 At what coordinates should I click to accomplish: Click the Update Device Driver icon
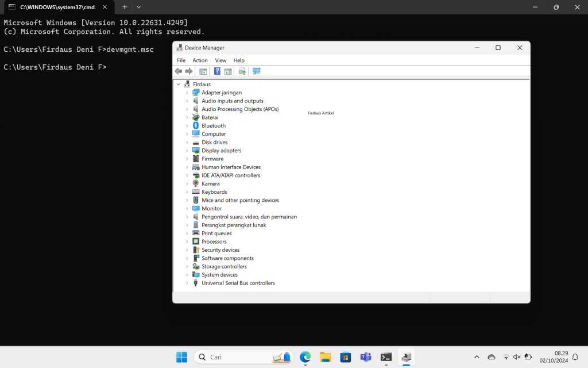tap(242, 71)
